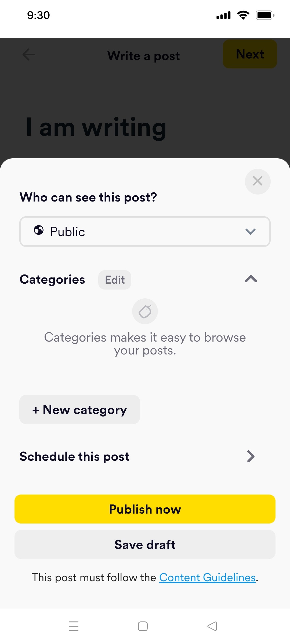Tap the post title I am writing
The height and width of the screenshot is (644, 290).
pos(96,127)
